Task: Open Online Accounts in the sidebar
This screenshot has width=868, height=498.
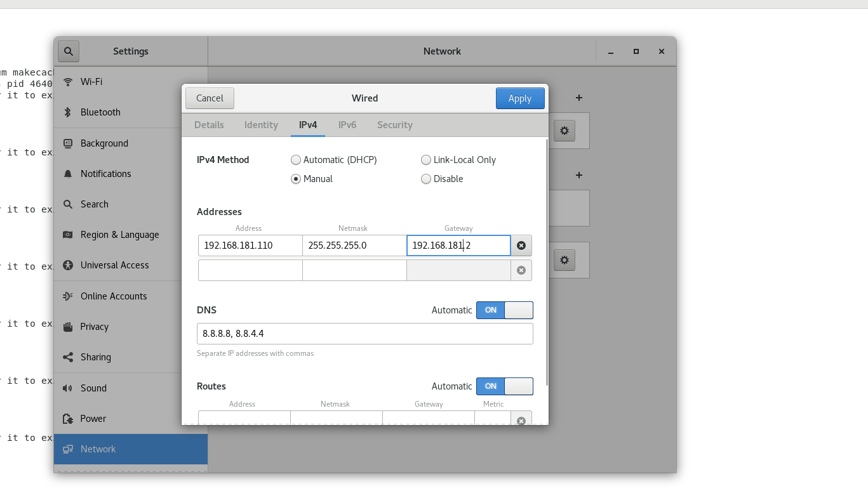Action: (131, 296)
